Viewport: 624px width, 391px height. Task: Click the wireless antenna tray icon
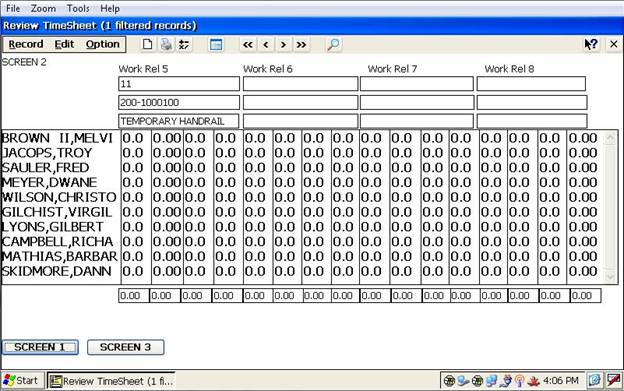pos(519,381)
